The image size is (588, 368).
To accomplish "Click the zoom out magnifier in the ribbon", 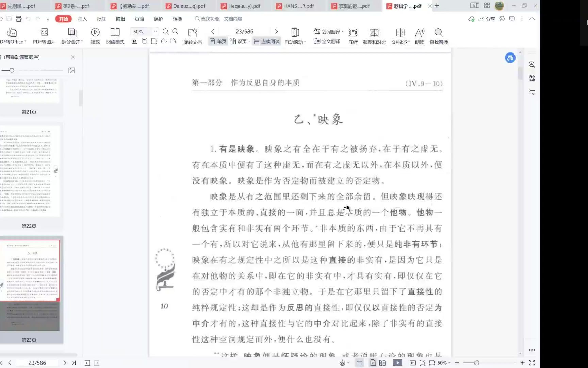I will 166,31.
